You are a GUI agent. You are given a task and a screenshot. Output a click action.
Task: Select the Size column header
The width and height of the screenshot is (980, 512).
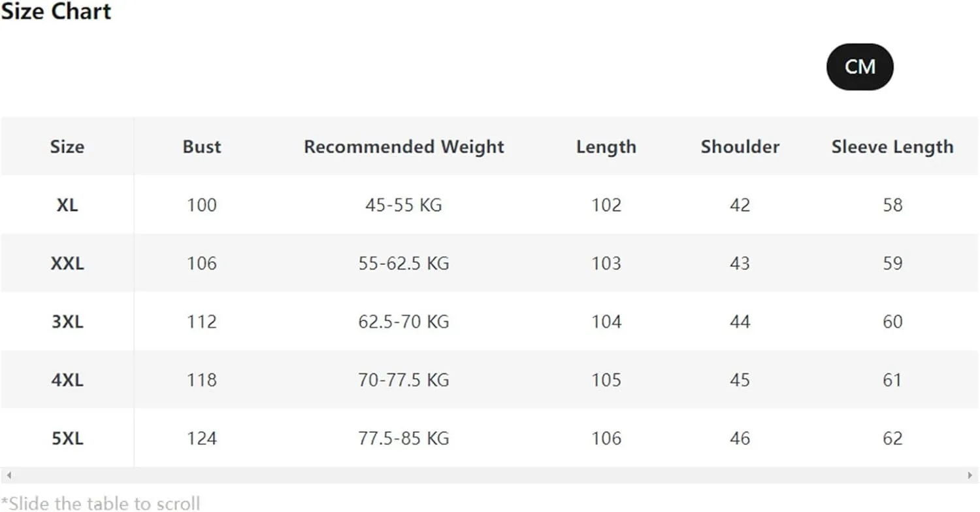click(67, 146)
